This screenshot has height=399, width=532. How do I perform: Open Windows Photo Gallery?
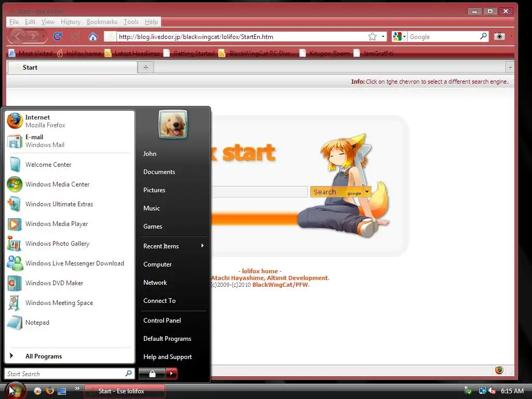click(x=70, y=244)
